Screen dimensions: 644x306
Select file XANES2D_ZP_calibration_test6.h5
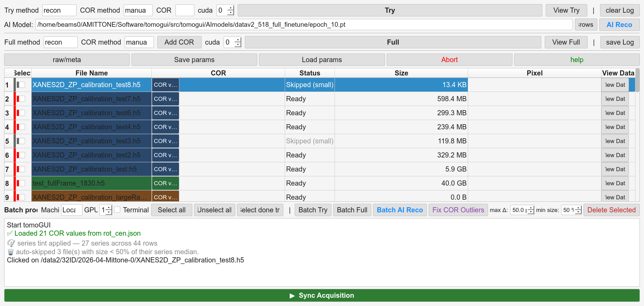(91, 113)
